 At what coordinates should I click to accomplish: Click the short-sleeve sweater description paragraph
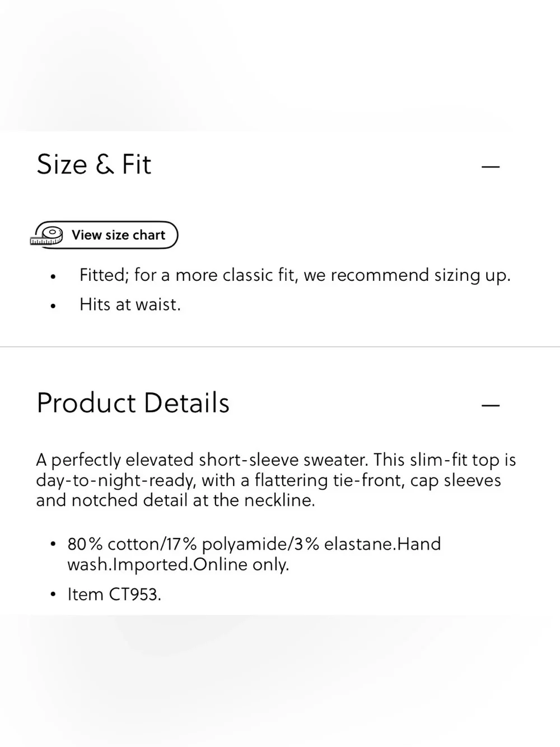pos(276,480)
